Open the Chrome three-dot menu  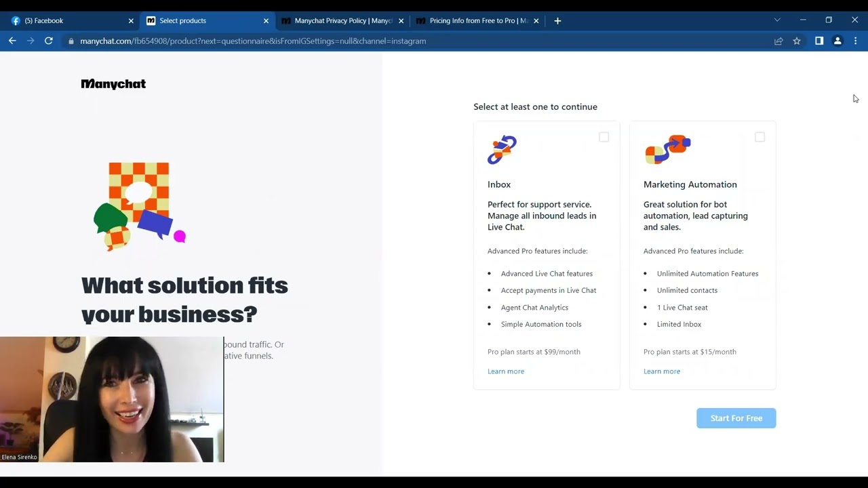856,41
